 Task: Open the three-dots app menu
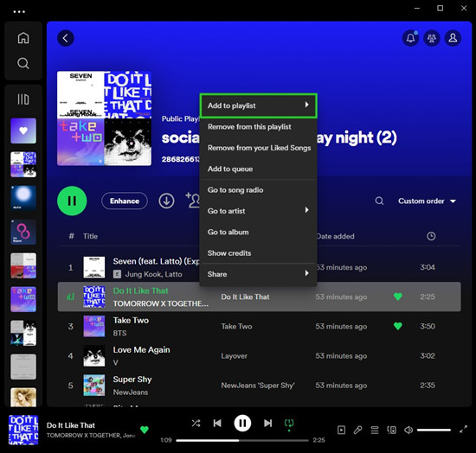[x=19, y=12]
